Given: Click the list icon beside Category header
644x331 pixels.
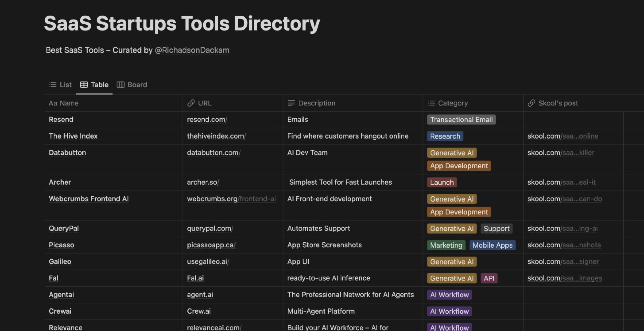Looking at the screenshot, I should (x=431, y=103).
